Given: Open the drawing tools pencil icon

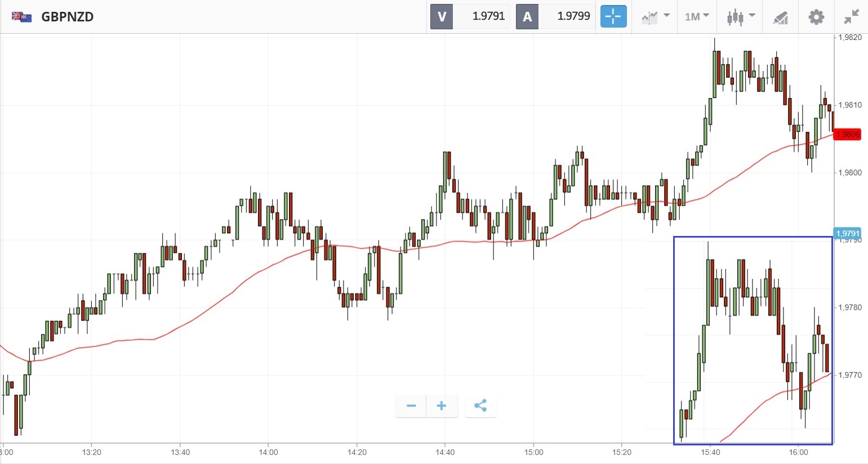Looking at the screenshot, I should (x=780, y=17).
